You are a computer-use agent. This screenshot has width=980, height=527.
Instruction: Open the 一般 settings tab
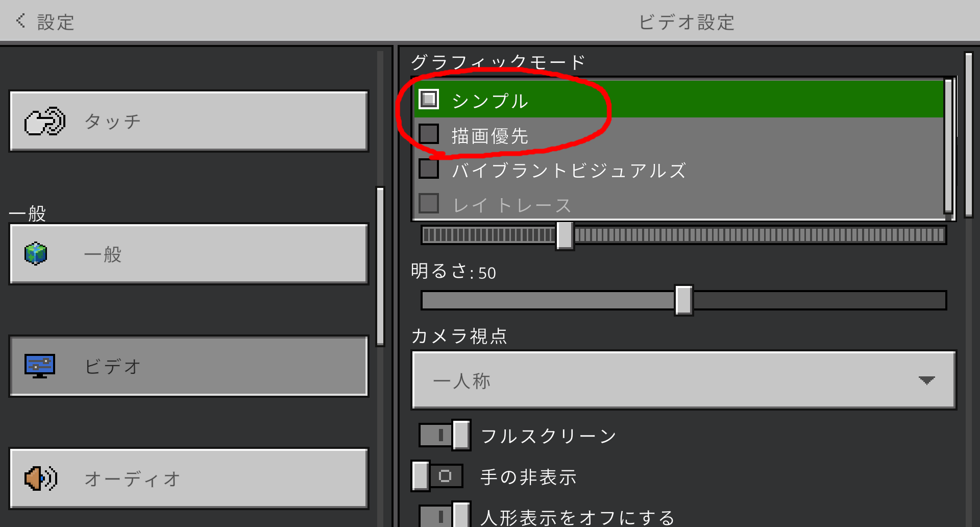[x=189, y=254]
